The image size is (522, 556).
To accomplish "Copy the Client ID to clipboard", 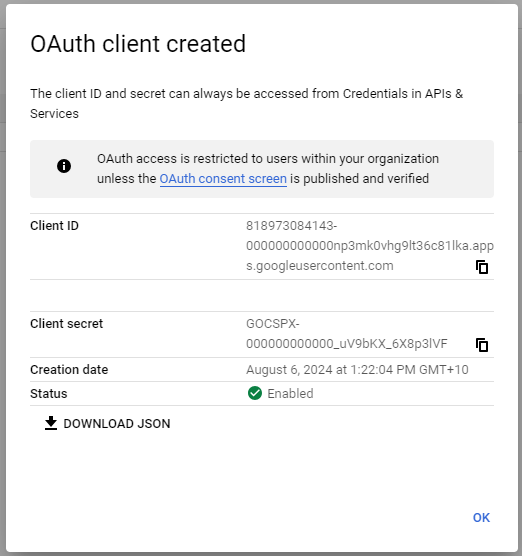I will tap(482, 267).
